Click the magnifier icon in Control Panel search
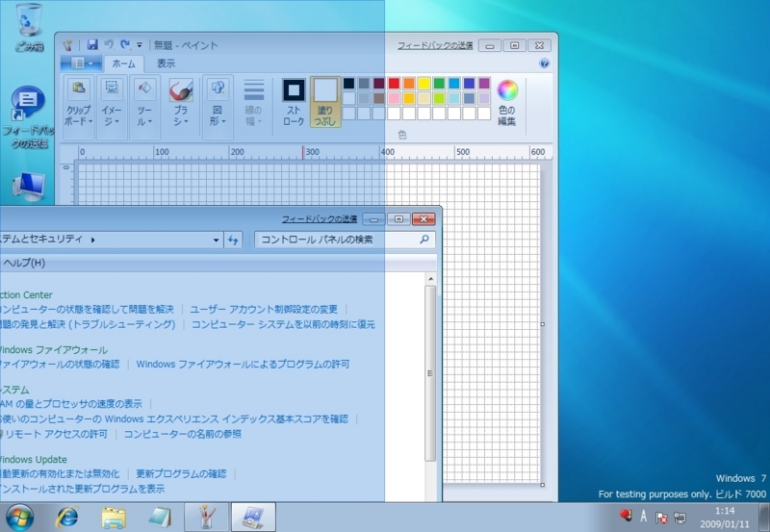Viewport: 770px width, 532px height. (424, 239)
